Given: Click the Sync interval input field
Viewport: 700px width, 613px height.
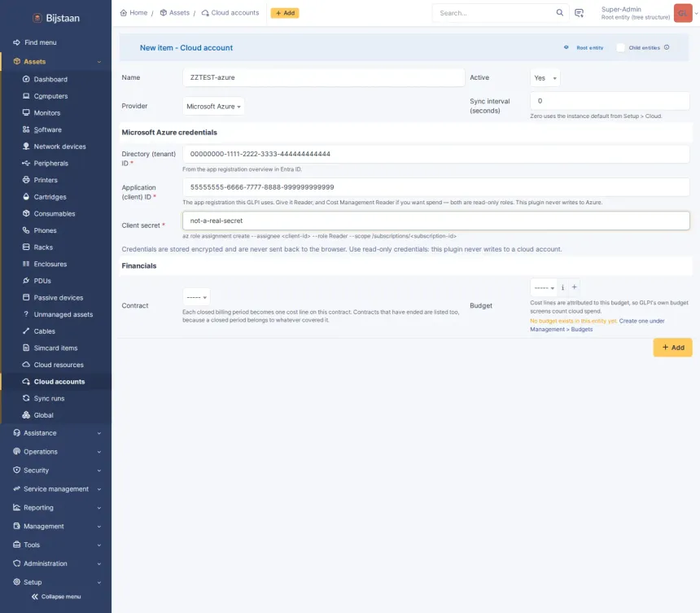Looking at the screenshot, I should 610,101.
